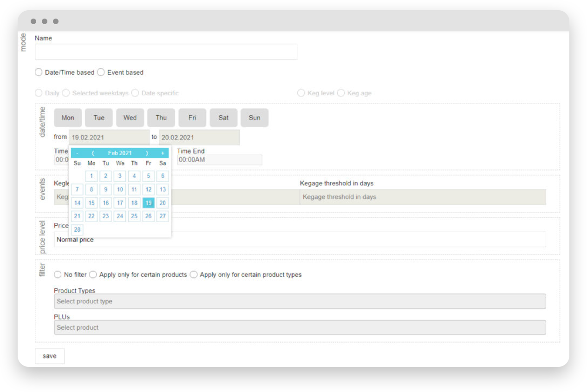The width and height of the screenshot is (587, 392).
Task: Select Event based mode
Action: (101, 72)
